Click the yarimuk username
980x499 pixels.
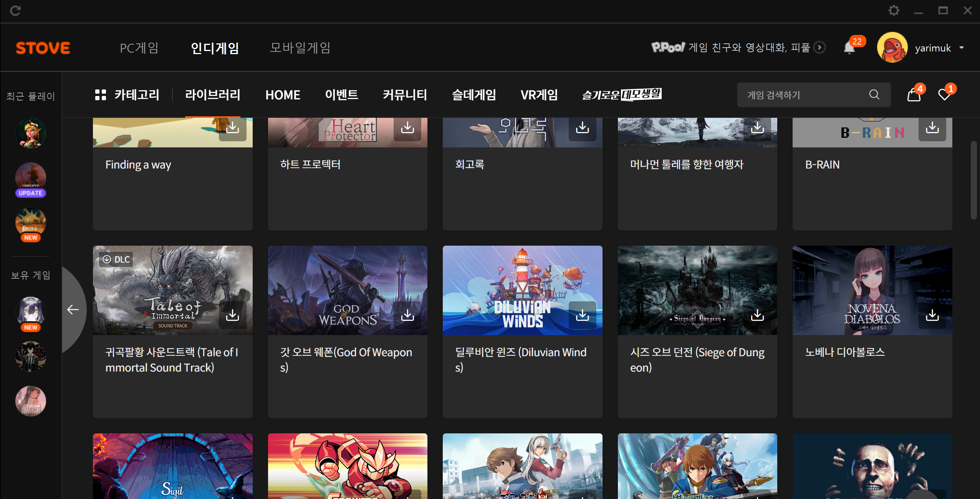(933, 48)
